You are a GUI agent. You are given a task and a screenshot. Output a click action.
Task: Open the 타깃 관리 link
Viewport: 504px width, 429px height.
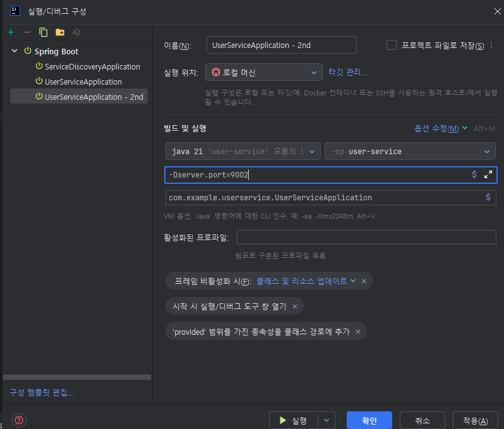click(x=347, y=73)
